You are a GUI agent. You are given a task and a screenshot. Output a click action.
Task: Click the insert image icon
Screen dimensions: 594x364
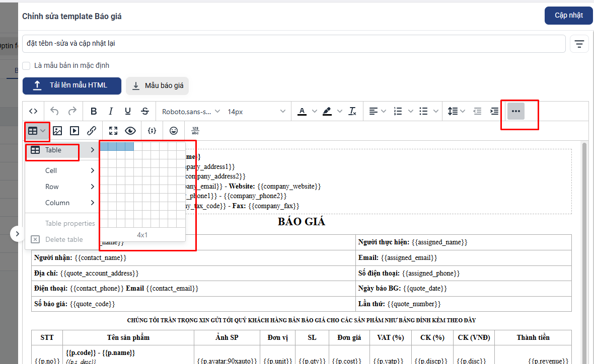pyautogui.click(x=57, y=131)
